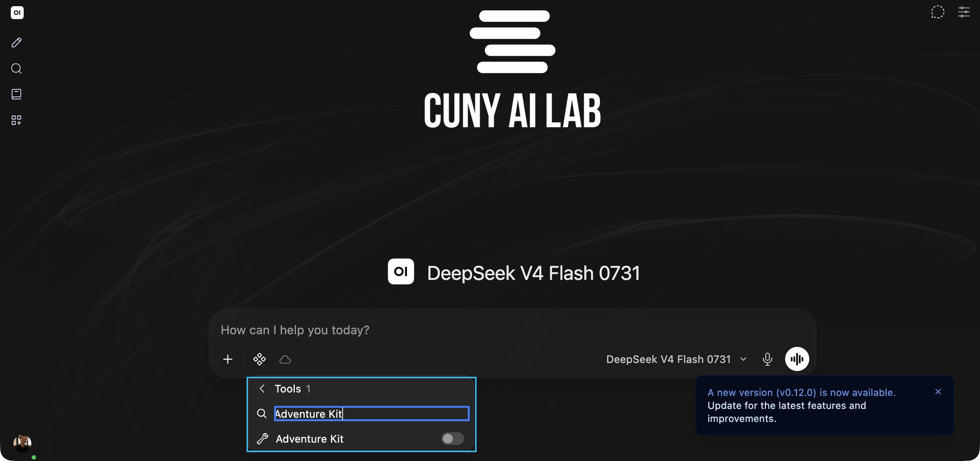Select the Adventure Kit tool row label
The width and height of the screenshot is (980, 461).
pyautogui.click(x=310, y=439)
